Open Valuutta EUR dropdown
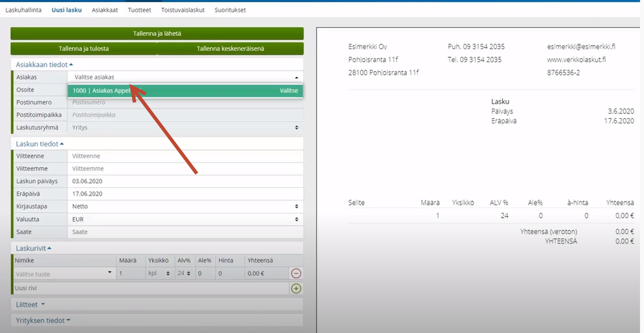This screenshot has height=333, width=644. coord(185,219)
